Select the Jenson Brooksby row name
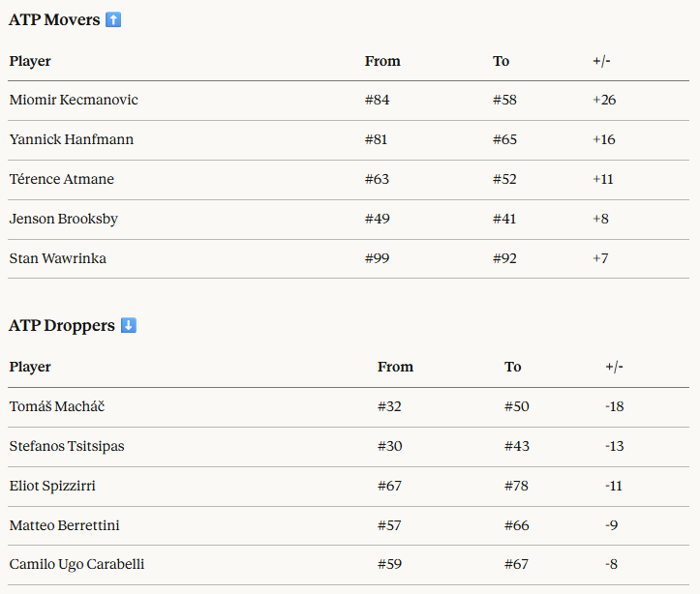Viewport: 700px width, 594px height. pos(63,219)
